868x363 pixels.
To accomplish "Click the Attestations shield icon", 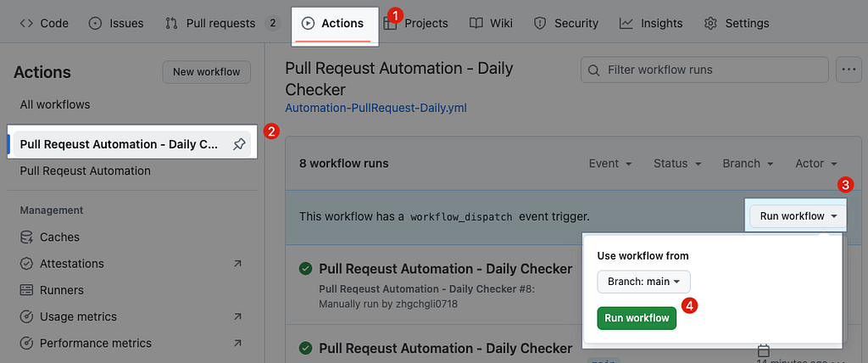I will [x=26, y=264].
